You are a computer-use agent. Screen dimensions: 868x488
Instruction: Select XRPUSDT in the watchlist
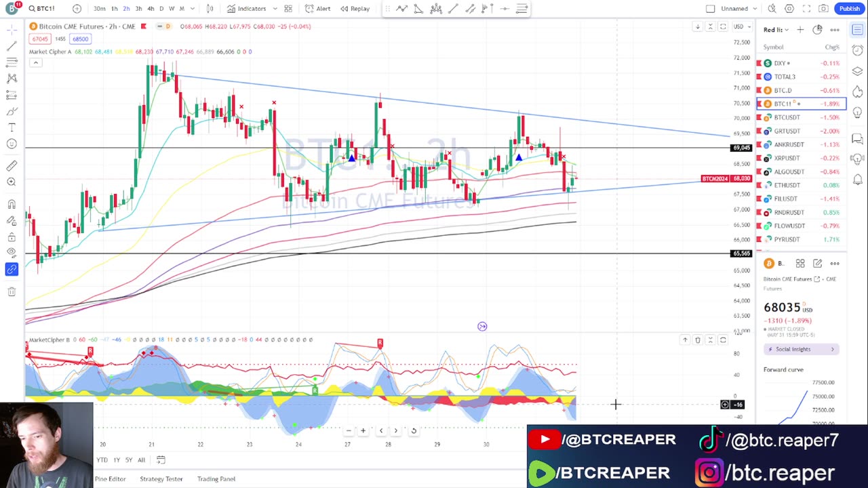point(802,158)
